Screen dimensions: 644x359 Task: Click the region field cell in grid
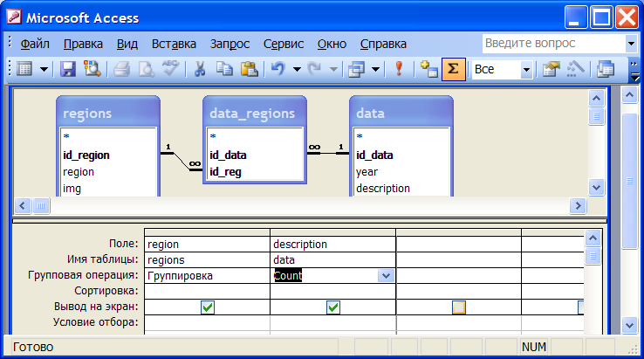tap(207, 245)
